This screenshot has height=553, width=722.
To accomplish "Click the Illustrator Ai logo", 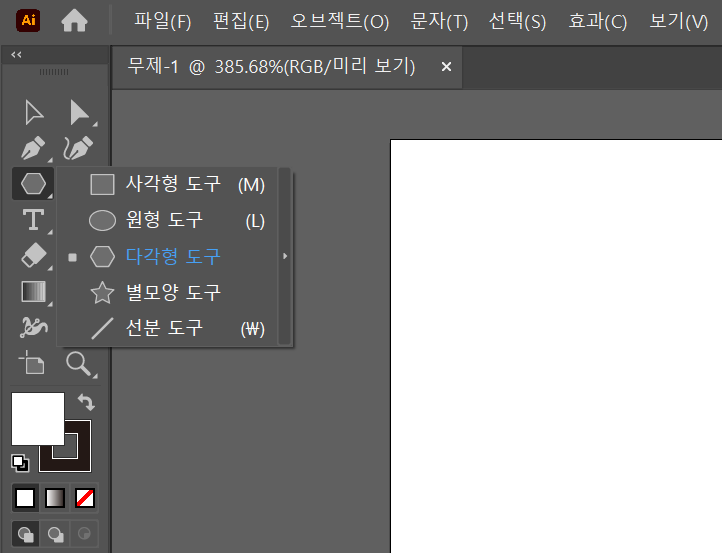I will 28,20.
